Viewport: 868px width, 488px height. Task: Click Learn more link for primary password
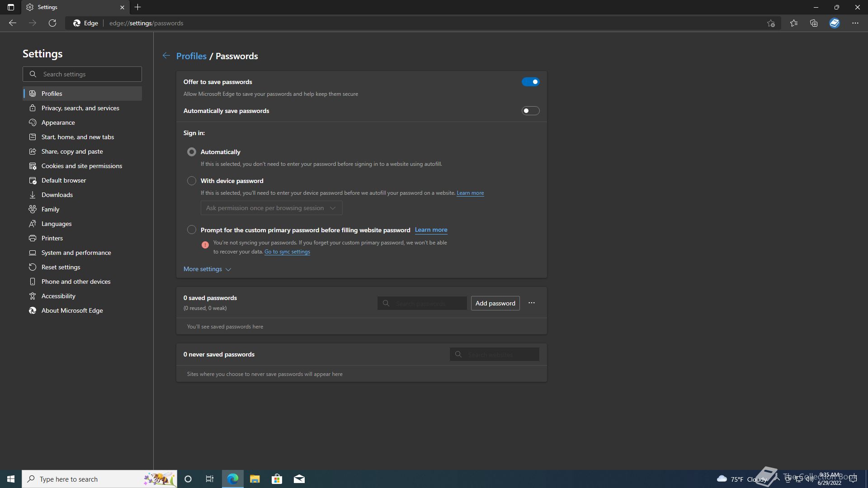pos(431,230)
